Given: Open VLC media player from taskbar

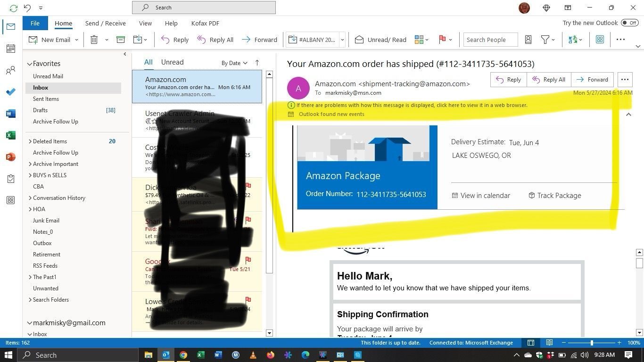Looking at the screenshot, I should [253, 355].
